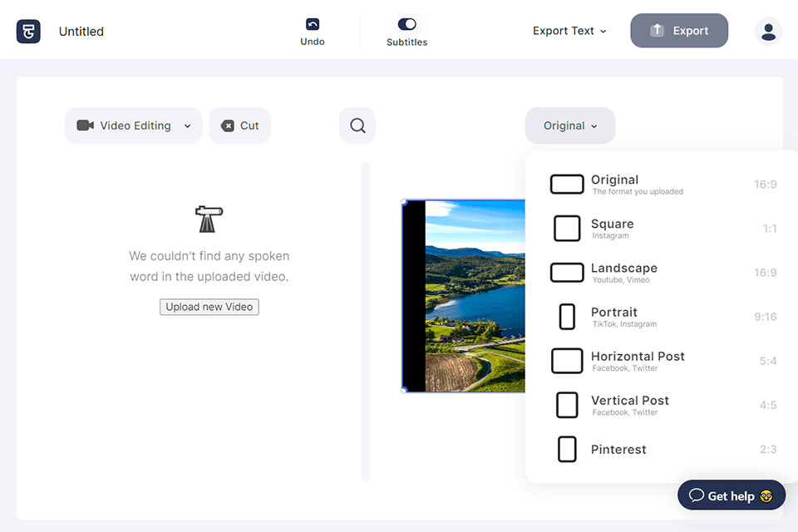
Task: Click the Pinterest shape icon
Action: [x=567, y=449]
